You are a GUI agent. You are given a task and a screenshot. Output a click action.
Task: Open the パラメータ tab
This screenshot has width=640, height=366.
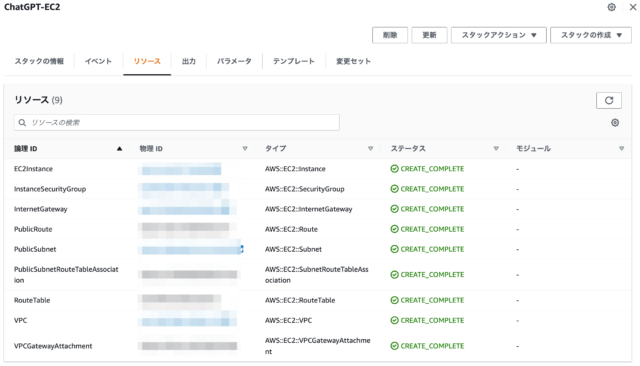pyautogui.click(x=234, y=61)
